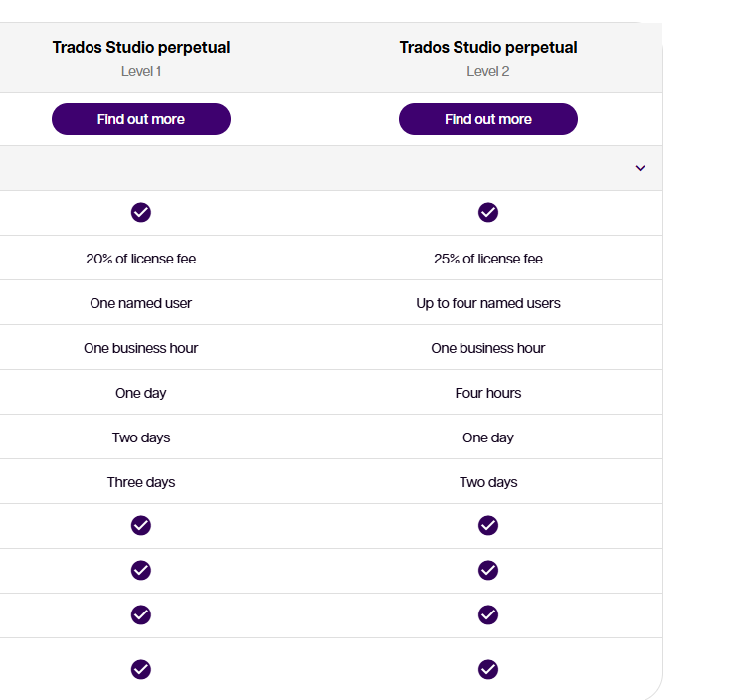Click the Trados Studio perpetual Level 1 heading

141,48
